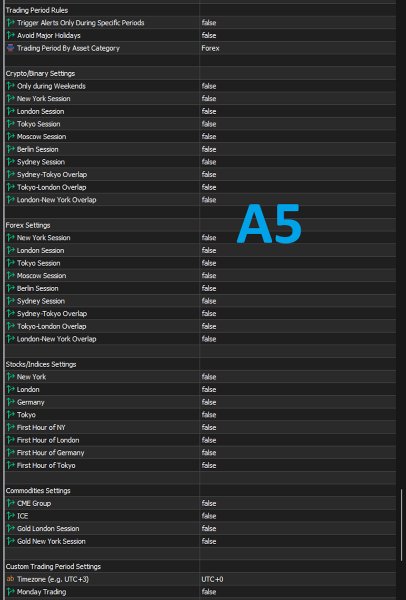Viewport: 406px width, 600px height.
Task: Click the vertical scrollbar thumb on right edge
Action: tap(401, 525)
